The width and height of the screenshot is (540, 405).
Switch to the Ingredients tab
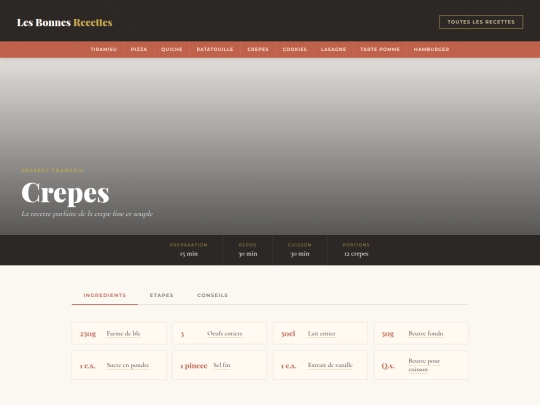tap(105, 295)
